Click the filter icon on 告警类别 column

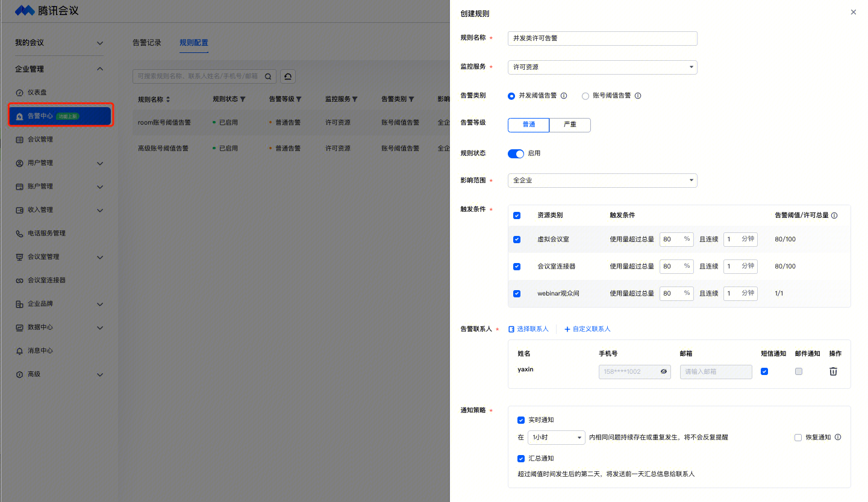[411, 99]
